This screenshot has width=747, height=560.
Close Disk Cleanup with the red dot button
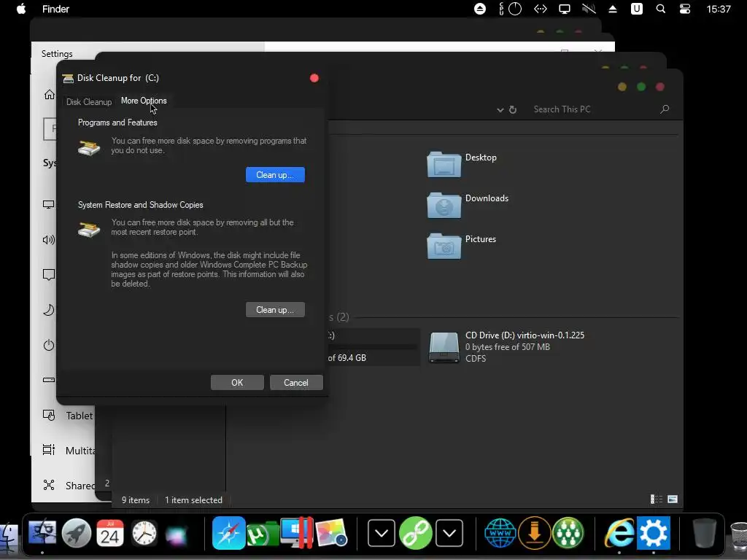(x=314, y=78)
